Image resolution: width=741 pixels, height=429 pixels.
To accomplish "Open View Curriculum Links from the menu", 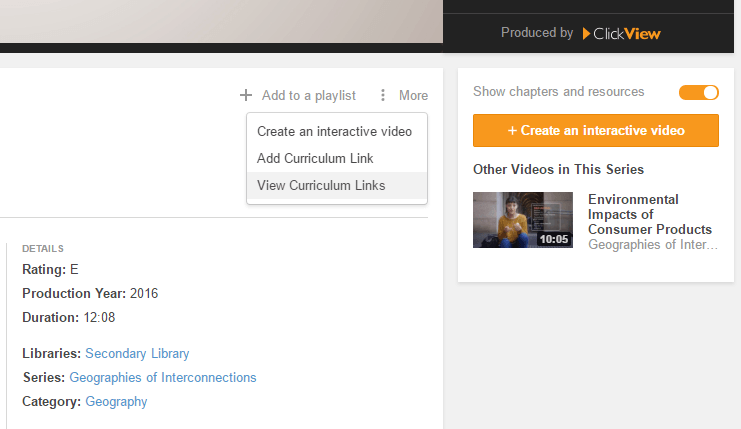I will pyautogui.click(x=321, y=185).
